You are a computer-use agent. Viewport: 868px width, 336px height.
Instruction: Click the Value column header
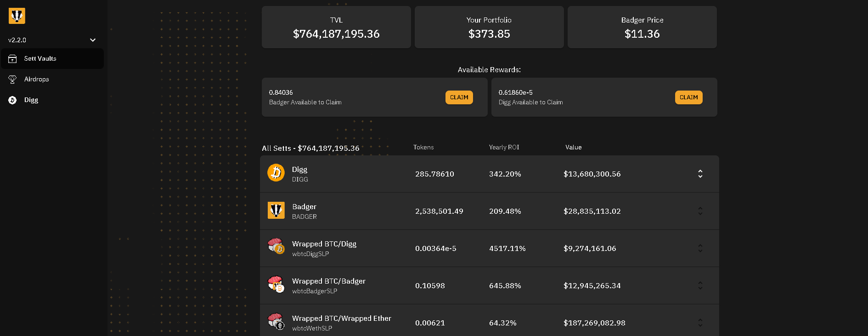(574, 147)
